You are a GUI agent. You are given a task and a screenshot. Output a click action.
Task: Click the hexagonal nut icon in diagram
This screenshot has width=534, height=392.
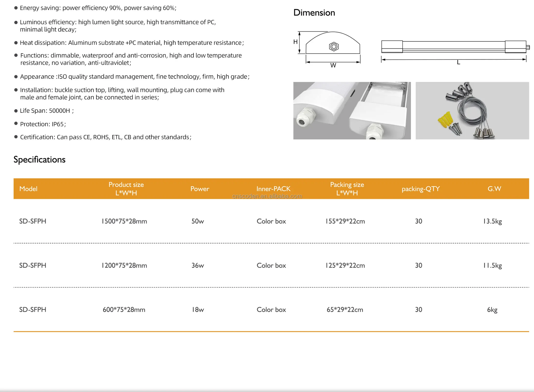click(334, 46)
